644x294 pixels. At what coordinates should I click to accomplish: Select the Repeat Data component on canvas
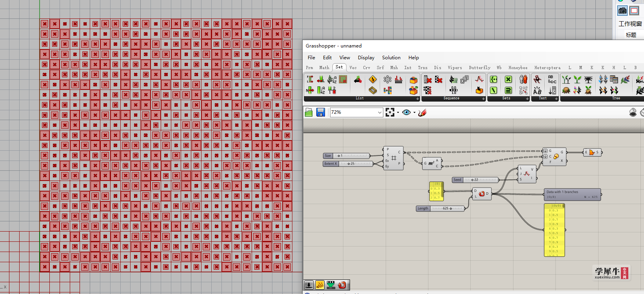(482, 194)
